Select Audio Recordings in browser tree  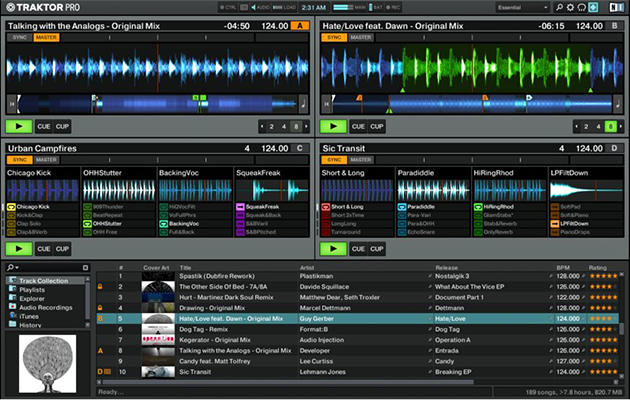(x=46, y=306)
